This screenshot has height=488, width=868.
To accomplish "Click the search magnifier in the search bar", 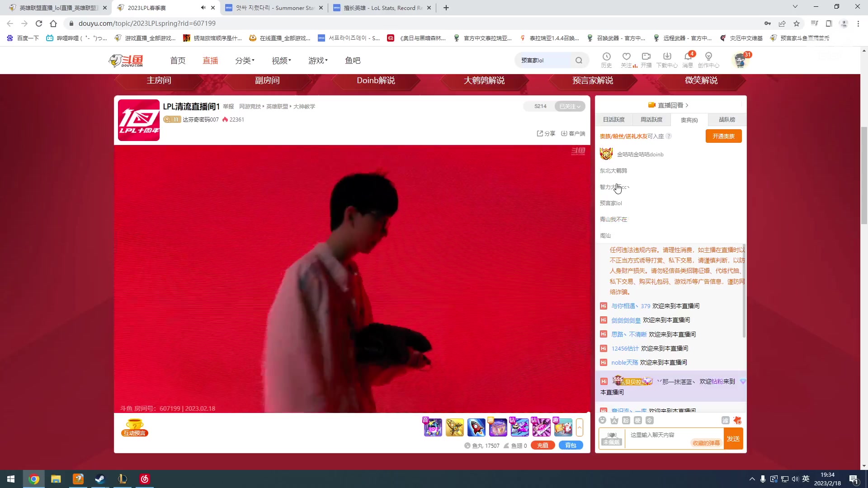I will point(579,60).
